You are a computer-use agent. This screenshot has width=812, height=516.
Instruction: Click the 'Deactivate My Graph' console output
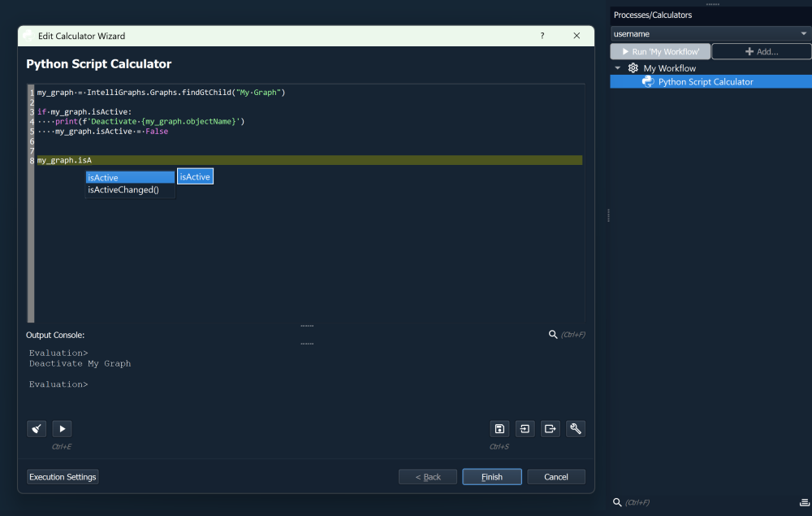click(x=80, y=363)
